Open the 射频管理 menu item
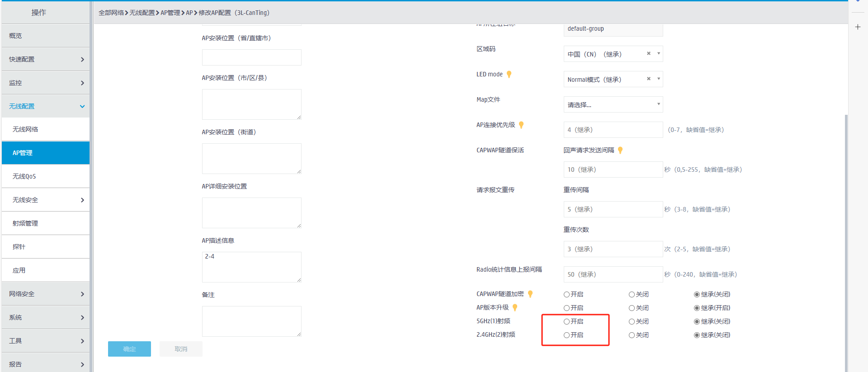Viewport: 868px width, 372px height. [46, 223]
